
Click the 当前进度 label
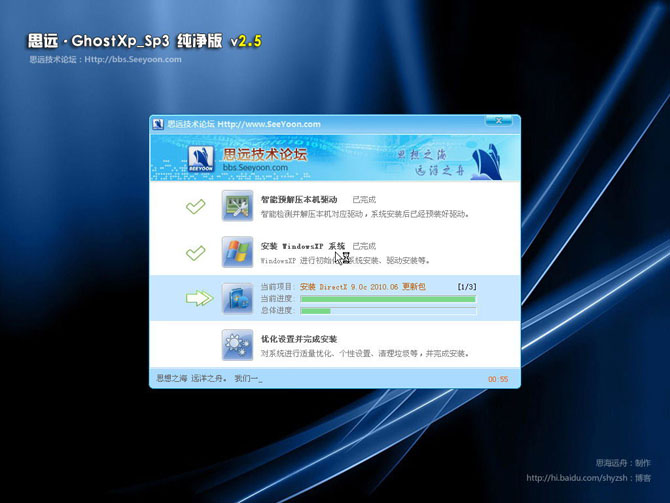[x=278, y=299]
